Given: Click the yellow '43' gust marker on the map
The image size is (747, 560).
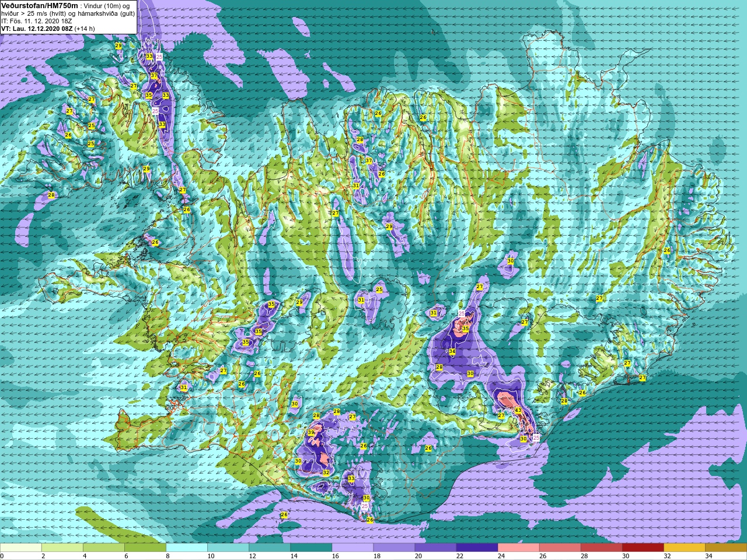Looking at the screenshot, I should pos(518,411).
